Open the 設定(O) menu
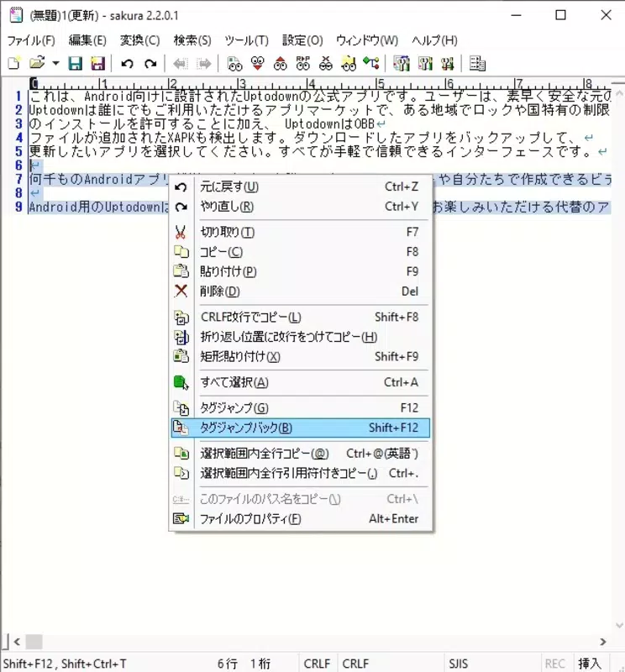The height and width of the screenshot is (672, 625). click(x=302, y=40)
